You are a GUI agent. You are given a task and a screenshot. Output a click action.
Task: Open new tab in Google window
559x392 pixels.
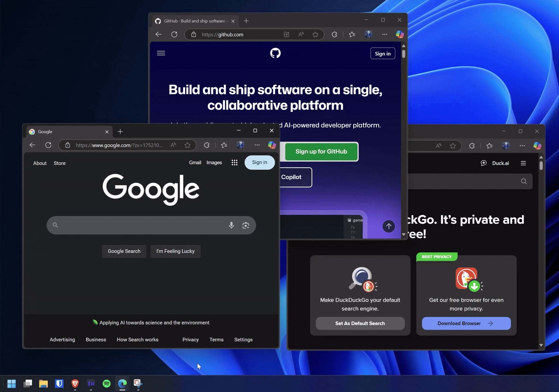[120, 132]
